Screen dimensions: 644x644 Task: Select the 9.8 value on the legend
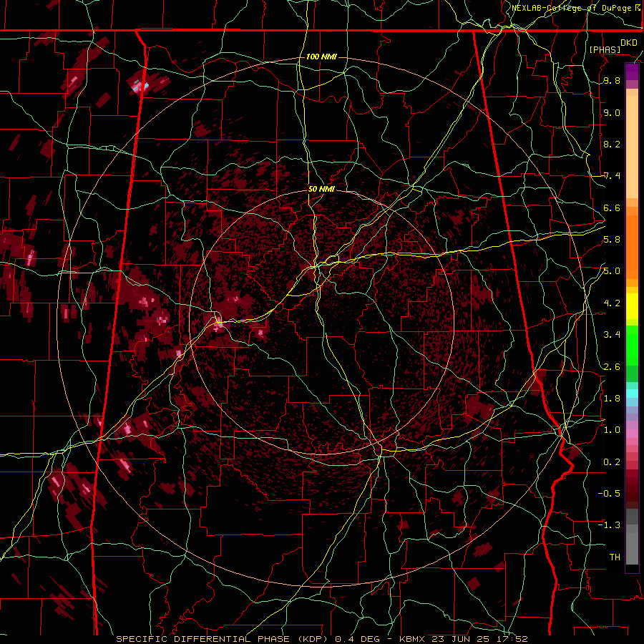(x=612, y=80)
